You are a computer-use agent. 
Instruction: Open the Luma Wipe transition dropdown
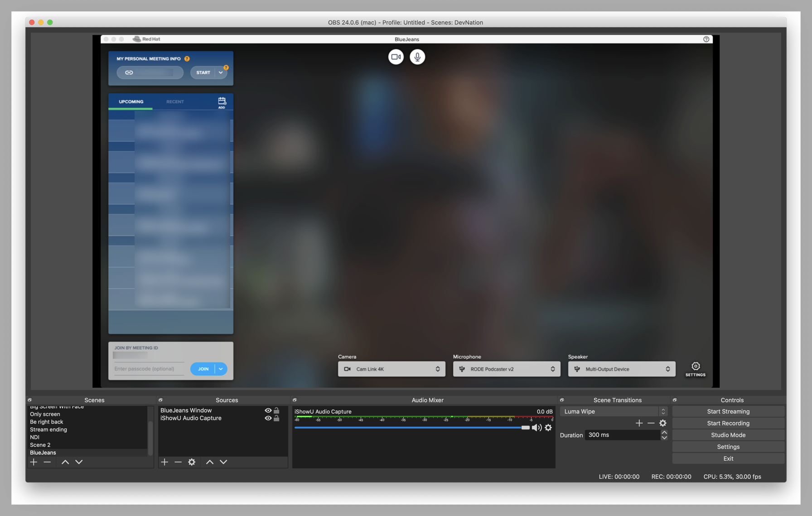click(614, 411)
